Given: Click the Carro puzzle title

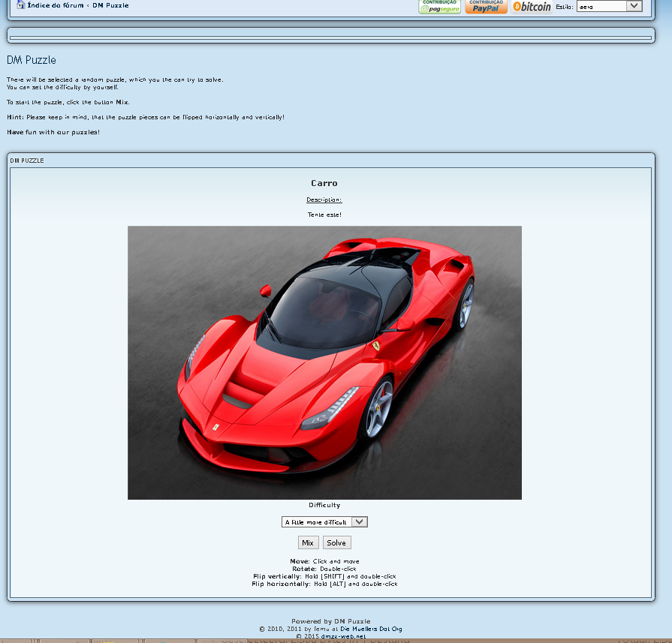Looking at the screenshot, I should (324, 183).
